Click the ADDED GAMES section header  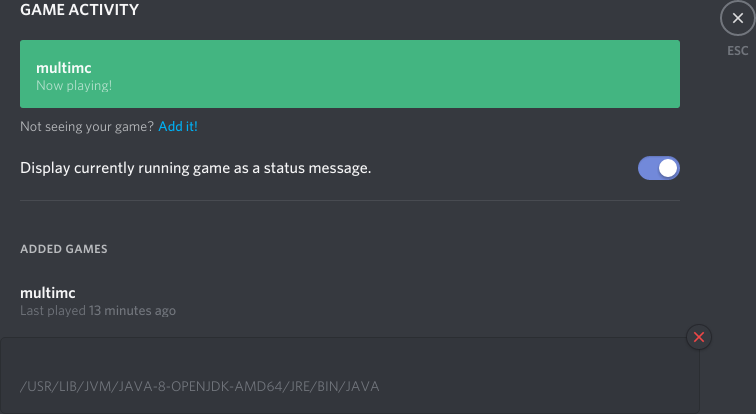64,249
